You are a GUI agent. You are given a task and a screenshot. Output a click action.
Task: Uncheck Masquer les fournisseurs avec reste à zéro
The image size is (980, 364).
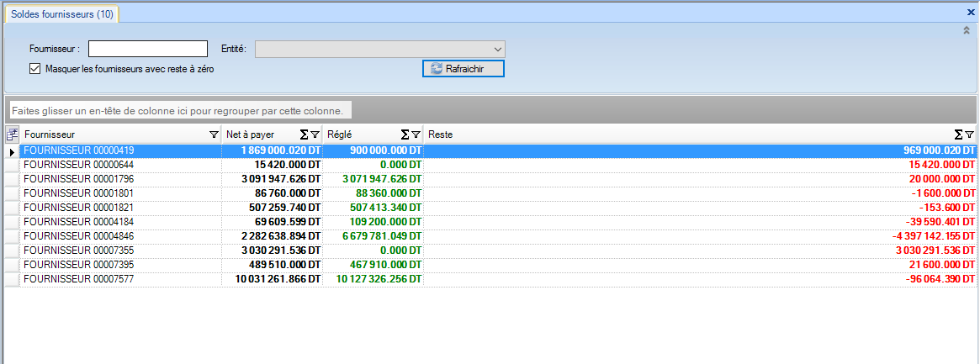coord(34,69)
